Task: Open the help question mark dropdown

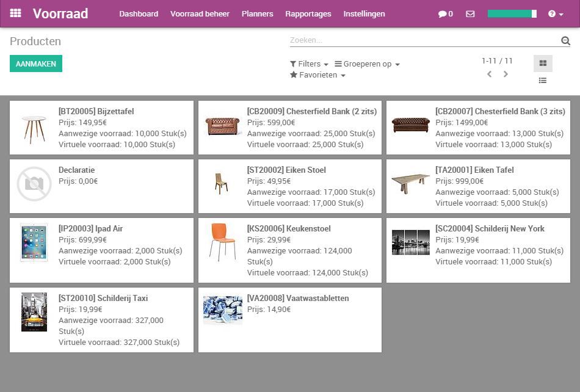Action: (551, 13)
